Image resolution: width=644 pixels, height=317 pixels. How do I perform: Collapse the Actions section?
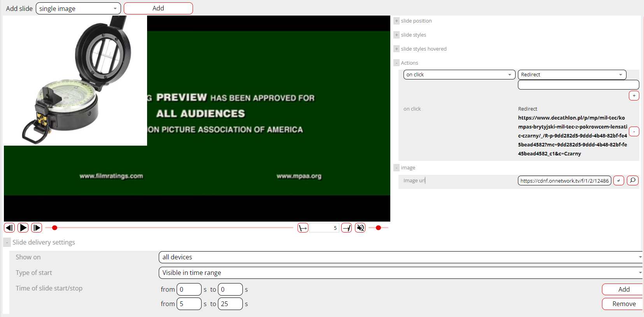pos(397,63)
